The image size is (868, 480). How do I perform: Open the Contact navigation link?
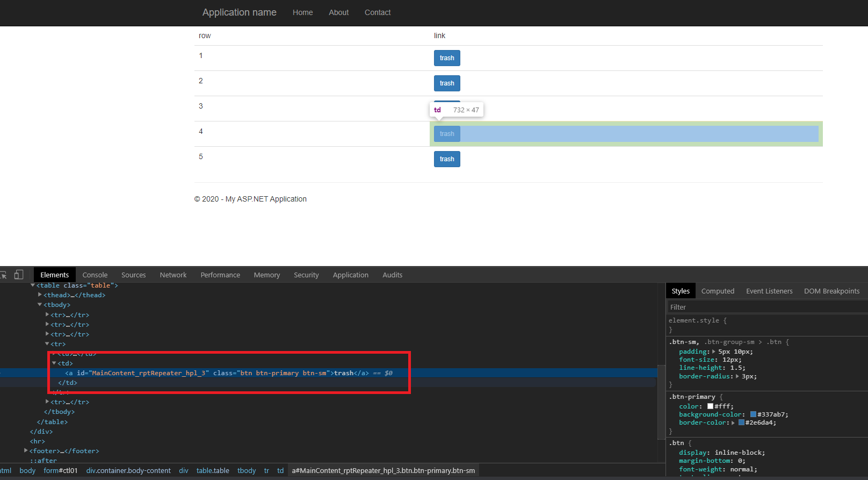(x=378, y=12)
